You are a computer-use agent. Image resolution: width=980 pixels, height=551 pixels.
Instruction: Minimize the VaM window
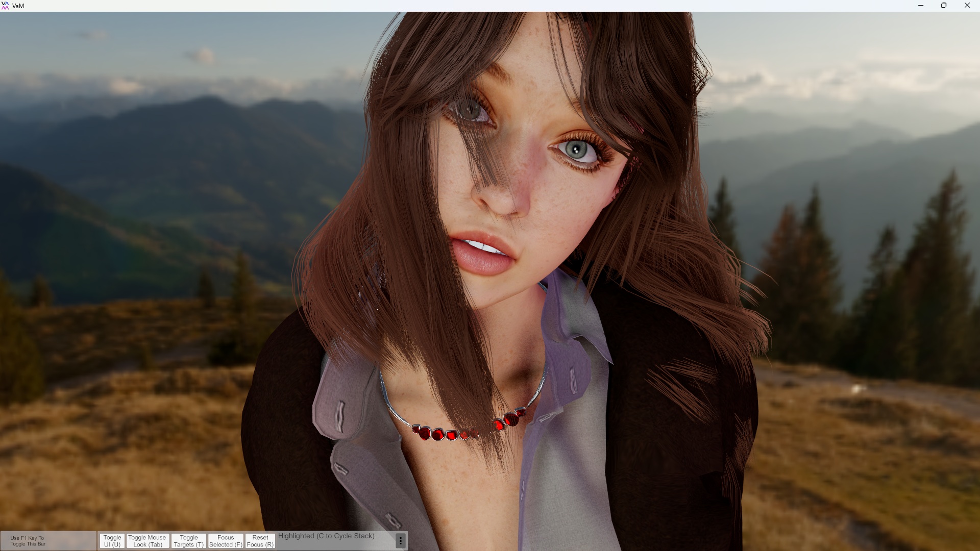pyautogui.click(x=921, y=6)
